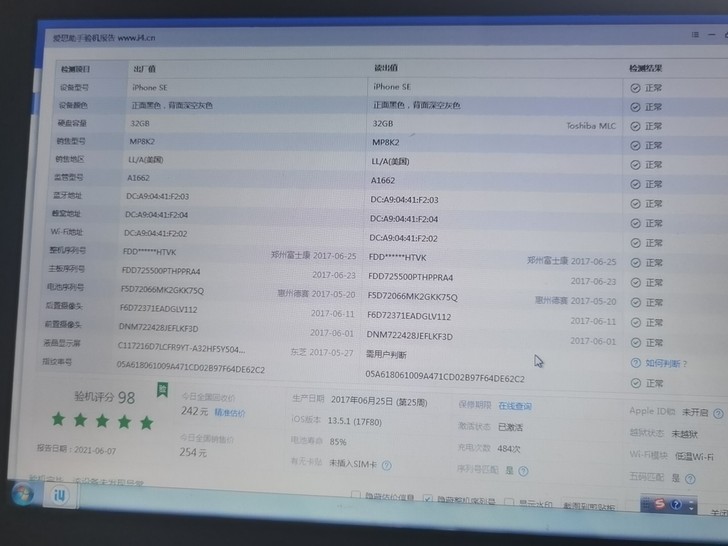Image resolution: width=728 pixels, height=546 pixels.
Task: Open the Windows Start orb
Action: (x=22, y=494)
